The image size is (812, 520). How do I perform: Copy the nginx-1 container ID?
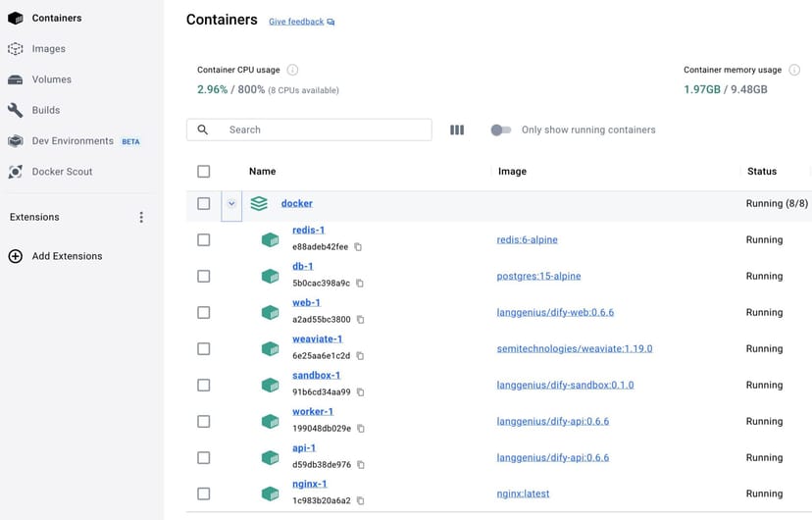click(x=360, y=501)
